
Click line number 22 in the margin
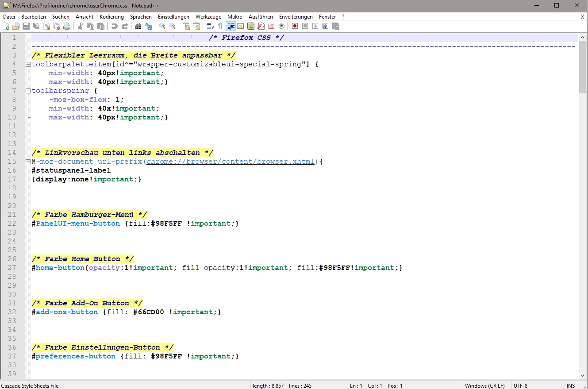(12, 223)
